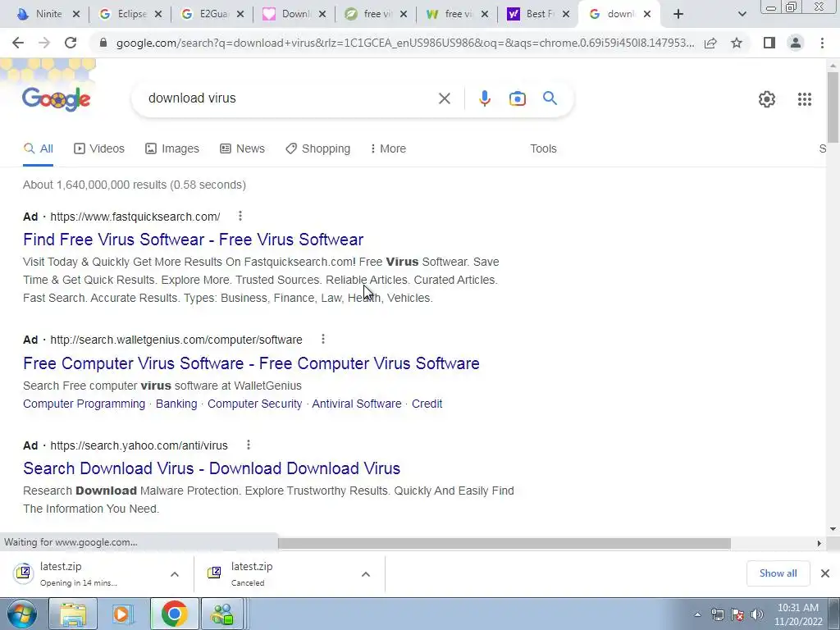This screenshot has width=840, height=630.
Task: Bookmark this page with the star icon
Action: tap(737, 43)
